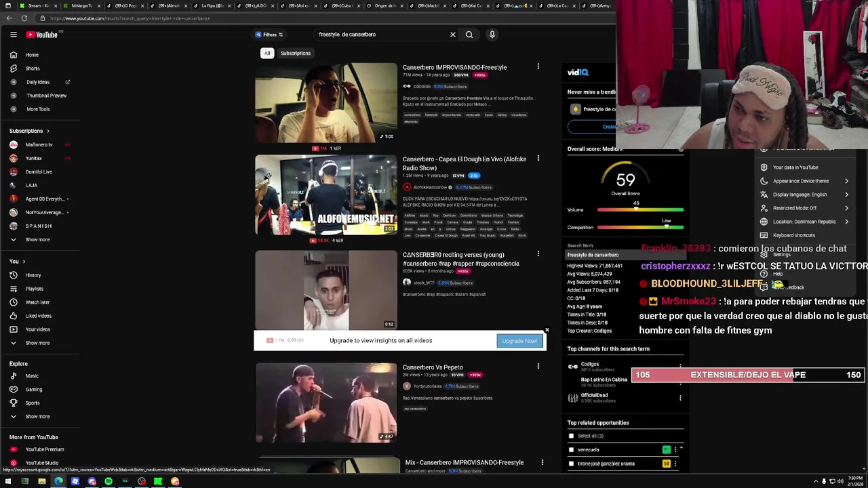Open options menu for OfficialDead channel
The height and width of the screenshot is (488, 868).
(x=680, y=398)
